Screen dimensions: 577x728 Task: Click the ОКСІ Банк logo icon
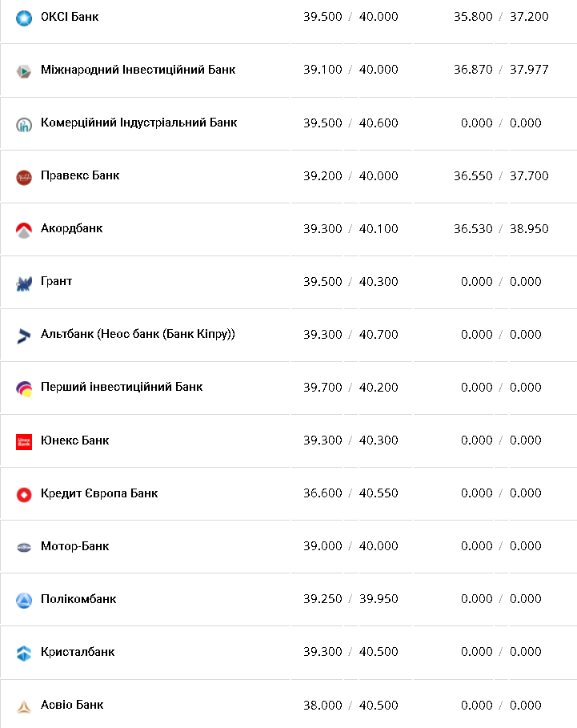click(24, 17)
